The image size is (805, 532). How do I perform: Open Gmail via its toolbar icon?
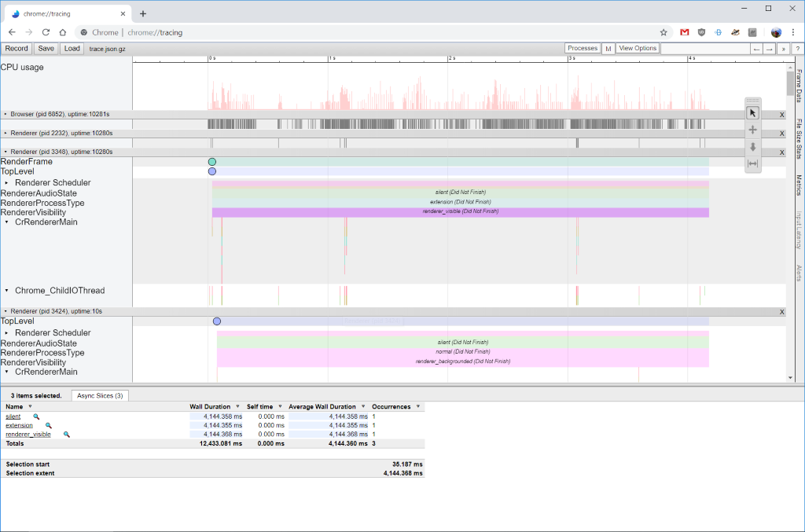(685, 32)
